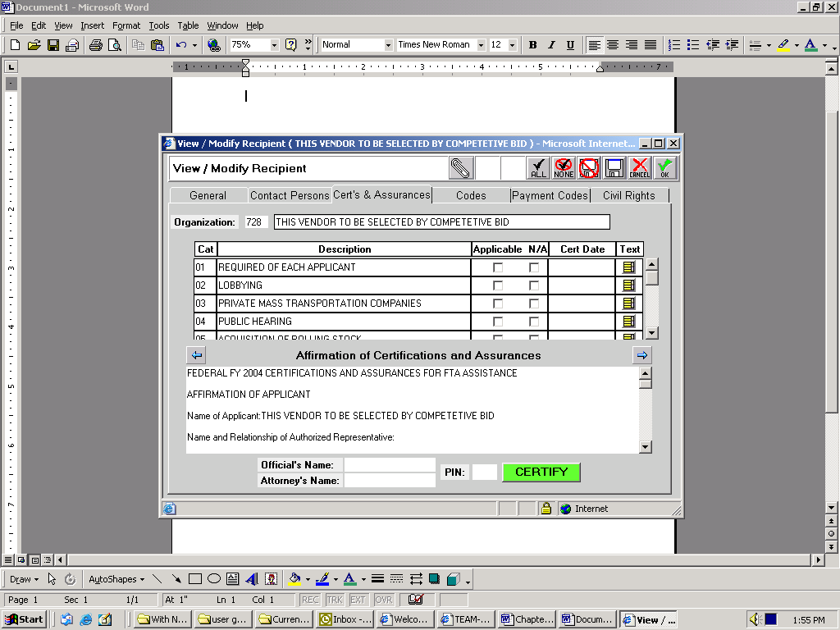Viewport: 840px width, 630px height.
Task: Open text note icon for LOBBYING row
Action: (629, 285)
